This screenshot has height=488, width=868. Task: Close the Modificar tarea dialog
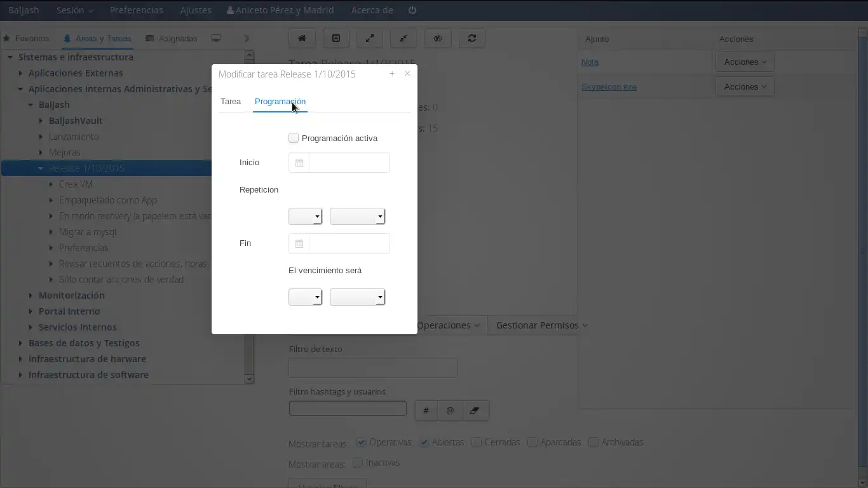407,74
